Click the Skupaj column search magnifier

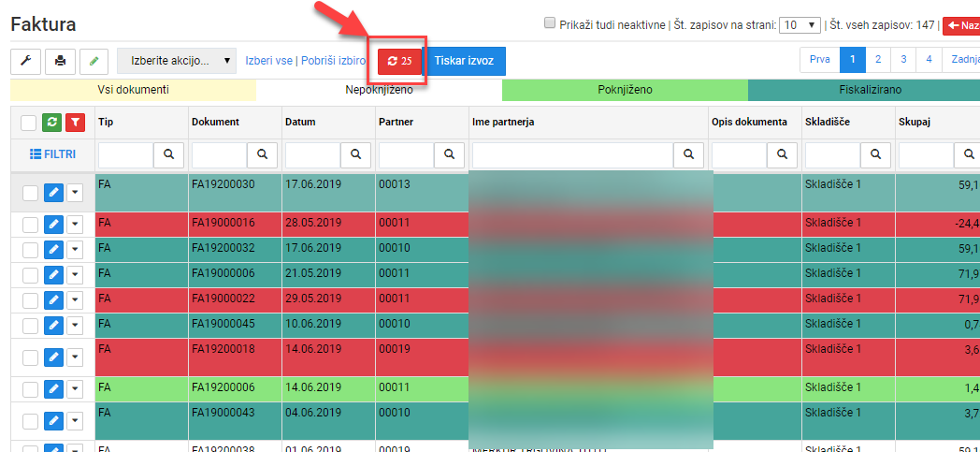(x=970, y=155)
